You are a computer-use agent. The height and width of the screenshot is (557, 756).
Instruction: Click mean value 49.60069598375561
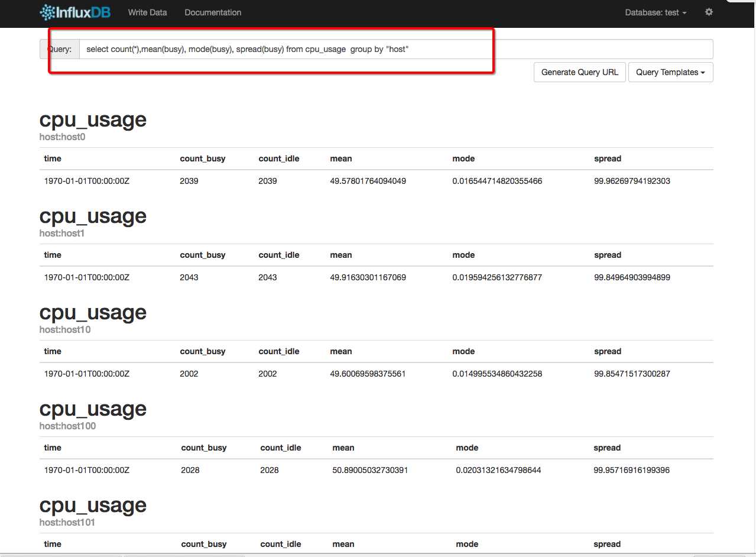click(x=368, y=374)
